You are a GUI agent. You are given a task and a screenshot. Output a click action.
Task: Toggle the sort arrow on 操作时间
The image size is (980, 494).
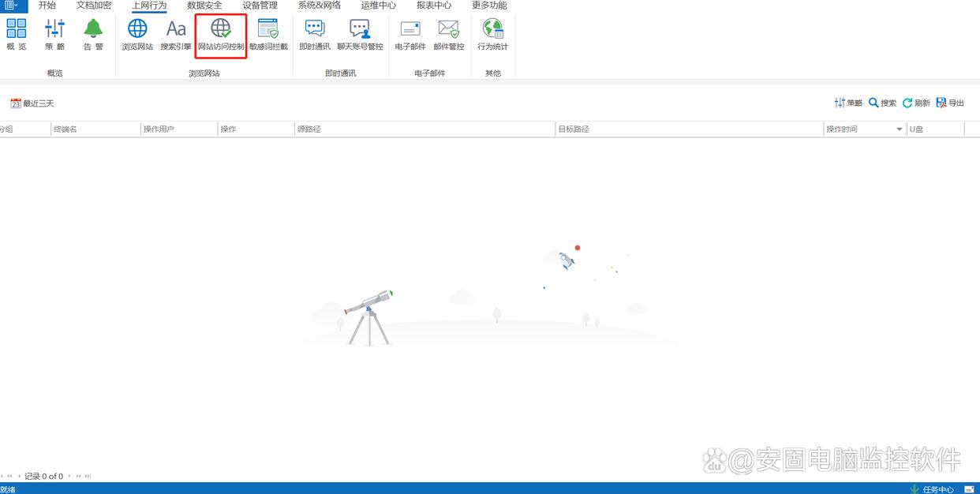tap(900, 129)
